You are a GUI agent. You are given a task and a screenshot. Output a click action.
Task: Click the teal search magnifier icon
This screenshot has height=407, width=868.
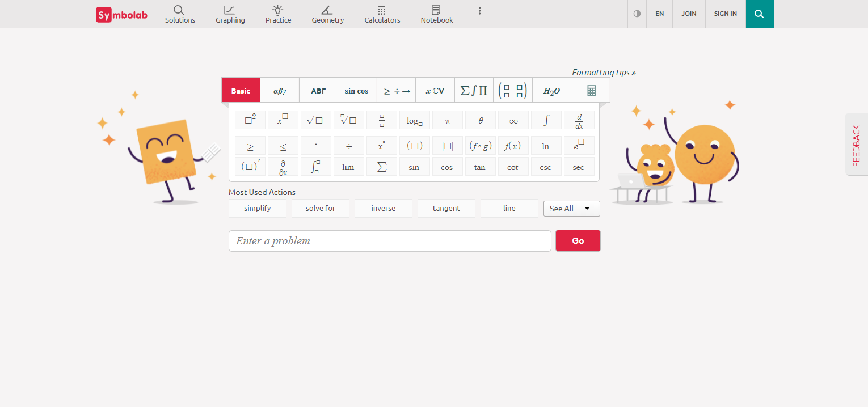(759, 14)
